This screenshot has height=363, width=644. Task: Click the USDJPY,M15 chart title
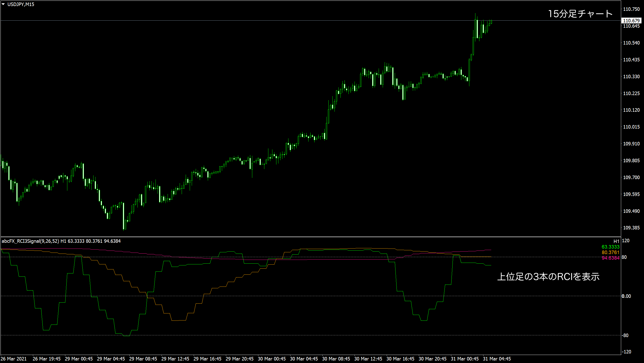click(x=21, y=4)
